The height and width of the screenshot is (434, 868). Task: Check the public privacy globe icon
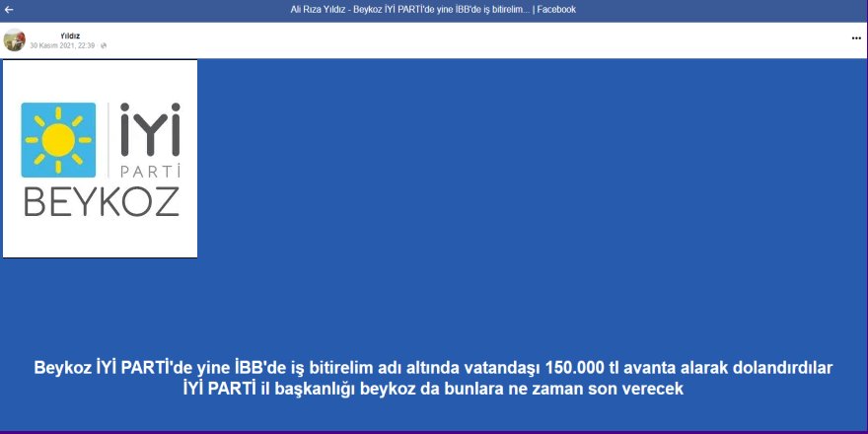click(104, 46)
